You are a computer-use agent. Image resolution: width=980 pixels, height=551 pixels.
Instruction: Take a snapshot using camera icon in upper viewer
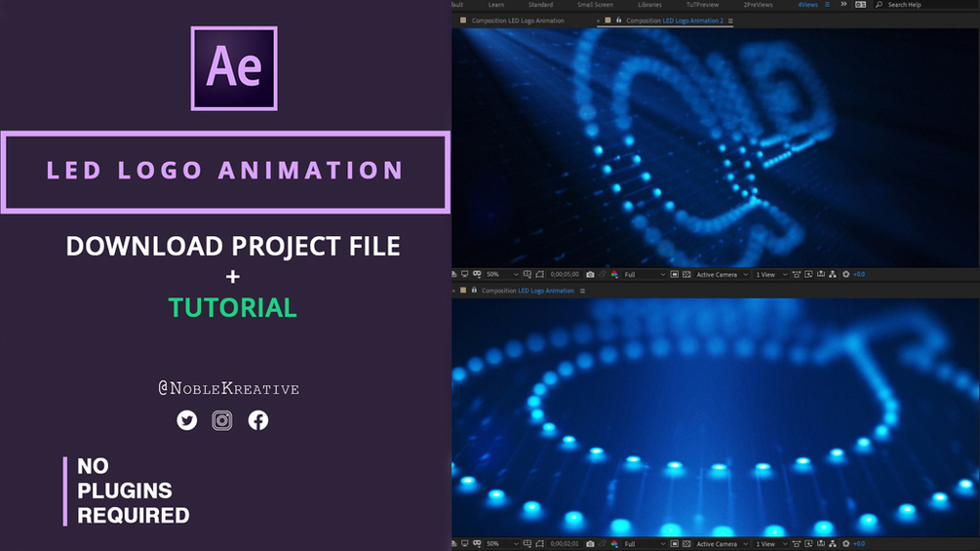click(590, 274)
